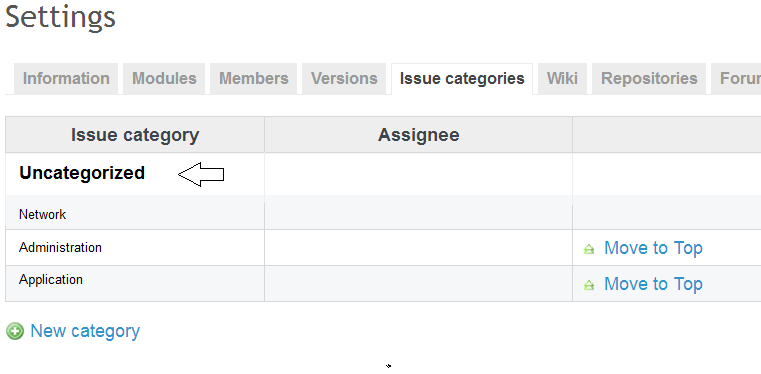Select the Issue categories tab
This screenshot has height=374, width=761.
(x=462, y=79)
